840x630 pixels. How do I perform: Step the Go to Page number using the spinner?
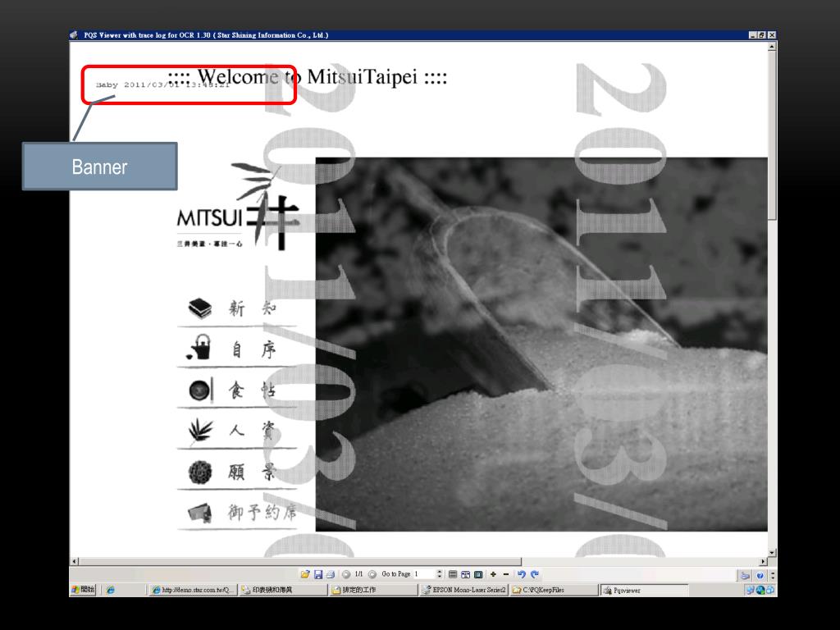(x=440, y=574)
